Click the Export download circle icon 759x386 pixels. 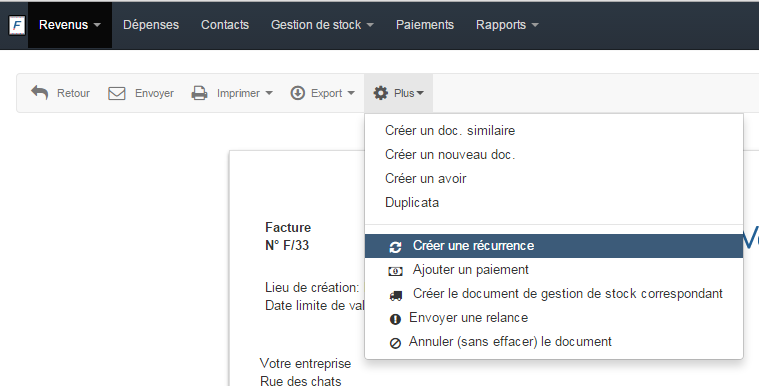point(298,93)
